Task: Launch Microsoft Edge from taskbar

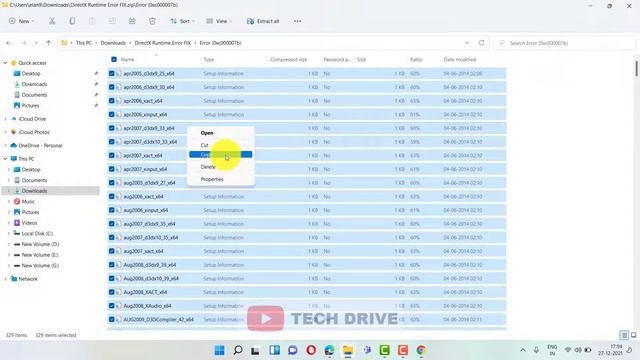Action: [x=329, y=350]
